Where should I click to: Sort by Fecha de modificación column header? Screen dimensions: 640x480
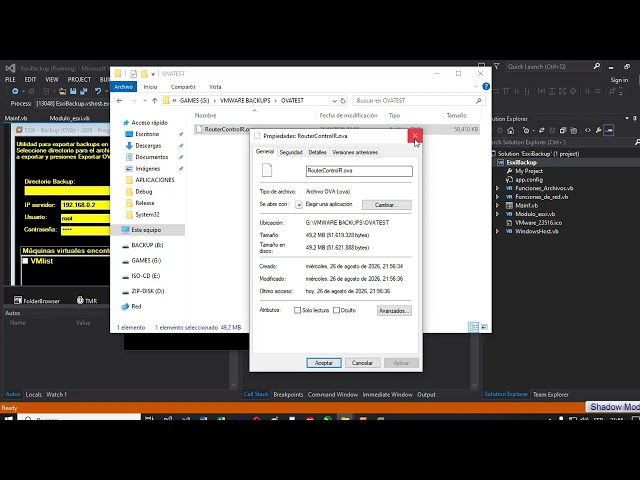click(x=348, y=116)
